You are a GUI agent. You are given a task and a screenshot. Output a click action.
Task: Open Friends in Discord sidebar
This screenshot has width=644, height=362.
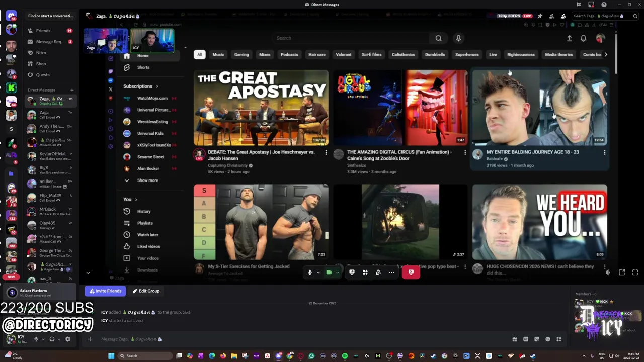click(x=49, y=31)
